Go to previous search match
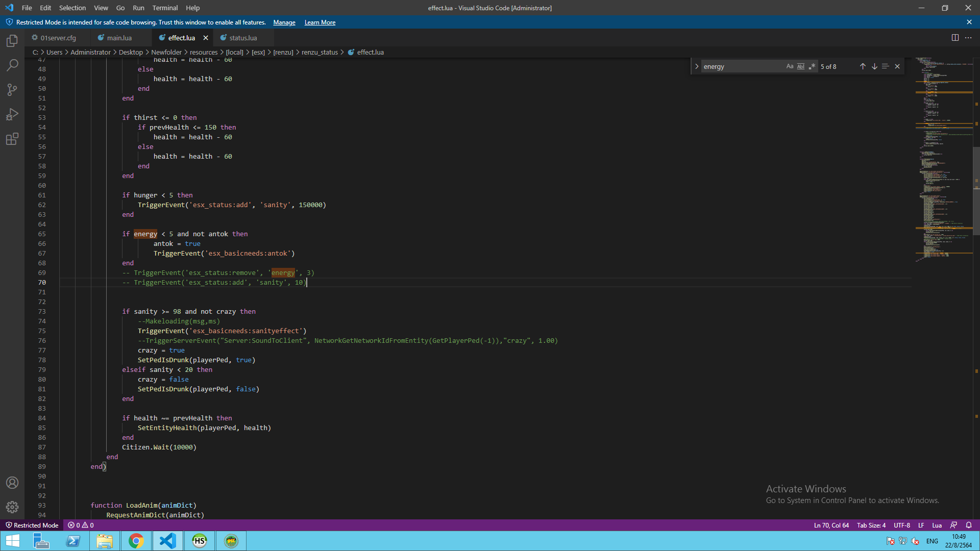The height and width of the screenshot is (551, 980). [863, 66]
